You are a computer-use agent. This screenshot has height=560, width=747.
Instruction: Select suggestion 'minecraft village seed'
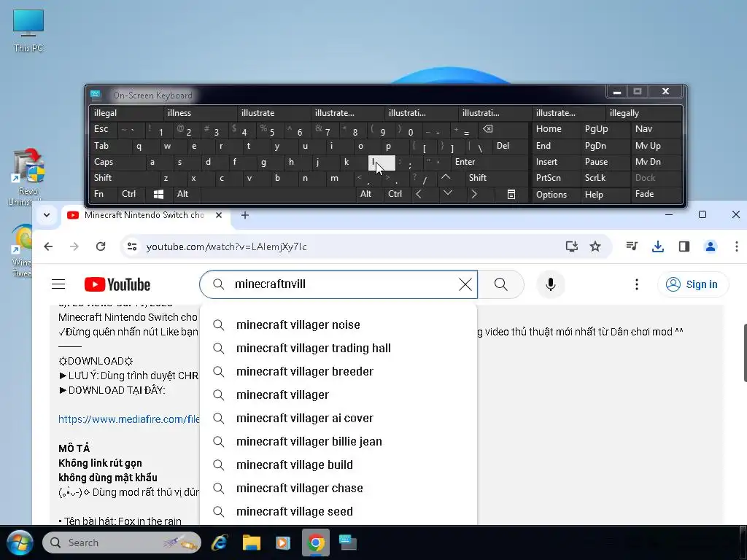338,511
